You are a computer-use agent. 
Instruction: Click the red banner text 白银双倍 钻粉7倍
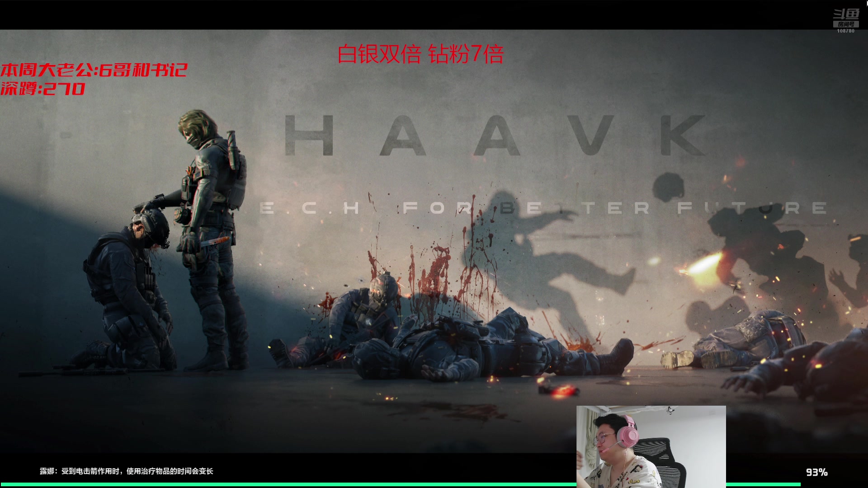(420, 54)
